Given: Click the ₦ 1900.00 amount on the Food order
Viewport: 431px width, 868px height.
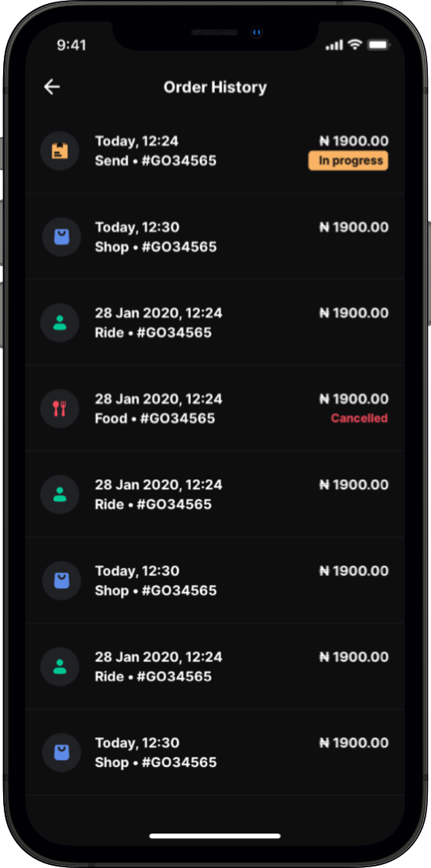Looking at the screenshot, I should click(x=354, y=399).
